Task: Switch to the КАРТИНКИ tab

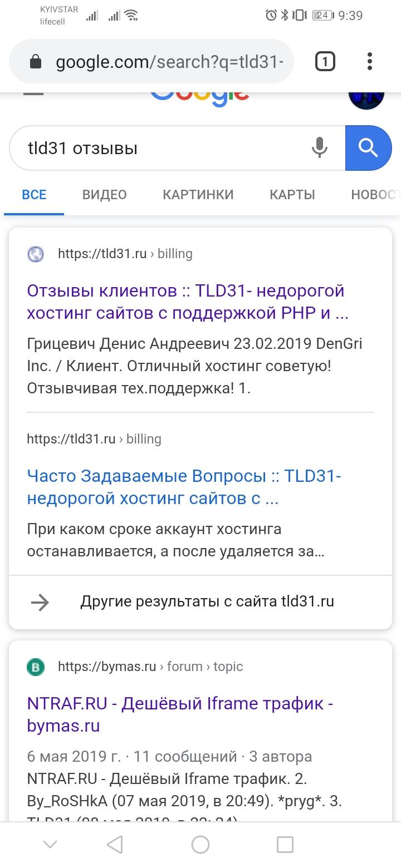Action: point(198,195)
